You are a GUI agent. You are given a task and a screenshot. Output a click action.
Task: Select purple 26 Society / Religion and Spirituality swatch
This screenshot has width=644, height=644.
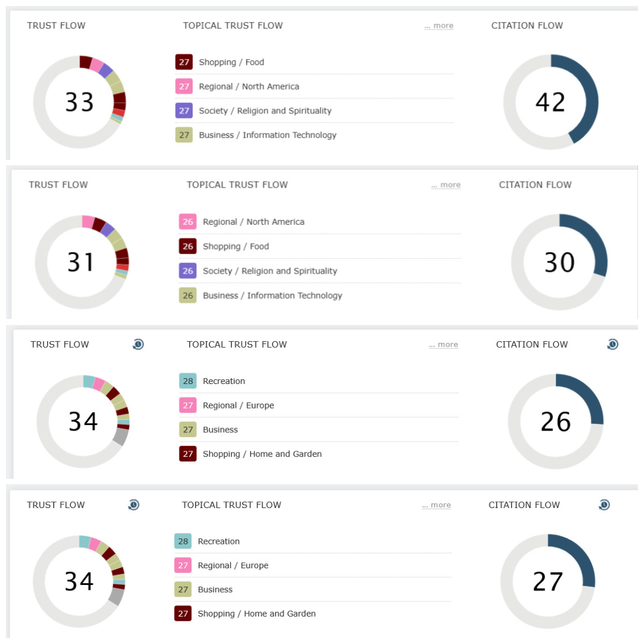188,271
